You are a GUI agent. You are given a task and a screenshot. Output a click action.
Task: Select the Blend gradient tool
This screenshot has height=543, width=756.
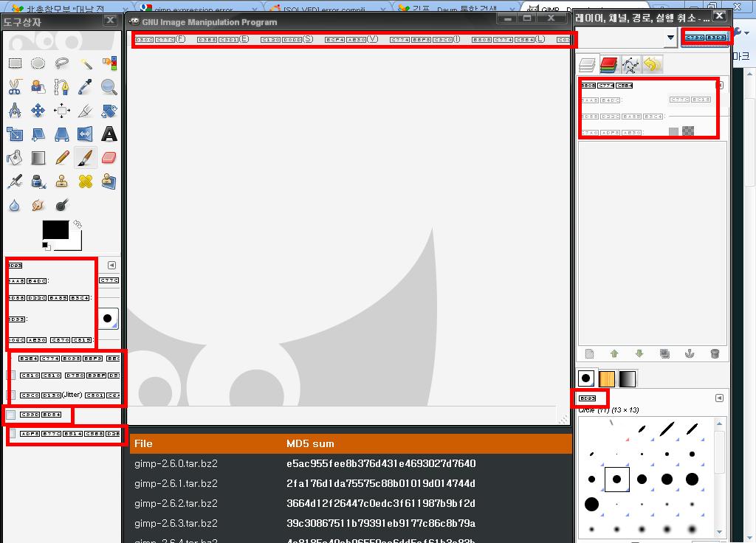(x=38, y=158)
